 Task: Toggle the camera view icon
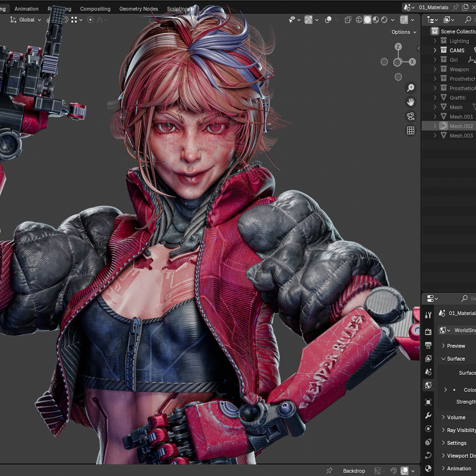[x=410, y=116]
